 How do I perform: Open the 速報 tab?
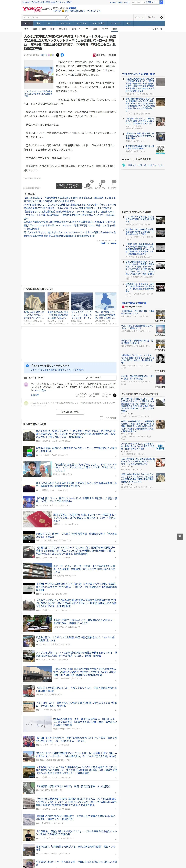coord(38,23)
